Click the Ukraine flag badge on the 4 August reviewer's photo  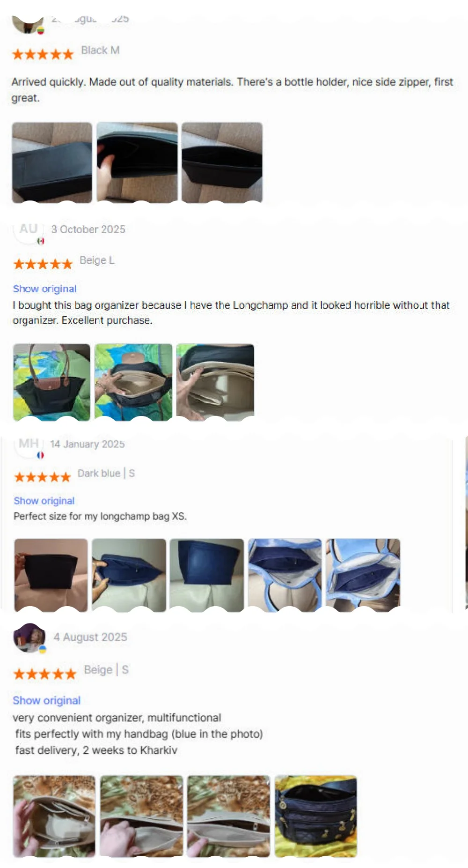pos(43,649)
